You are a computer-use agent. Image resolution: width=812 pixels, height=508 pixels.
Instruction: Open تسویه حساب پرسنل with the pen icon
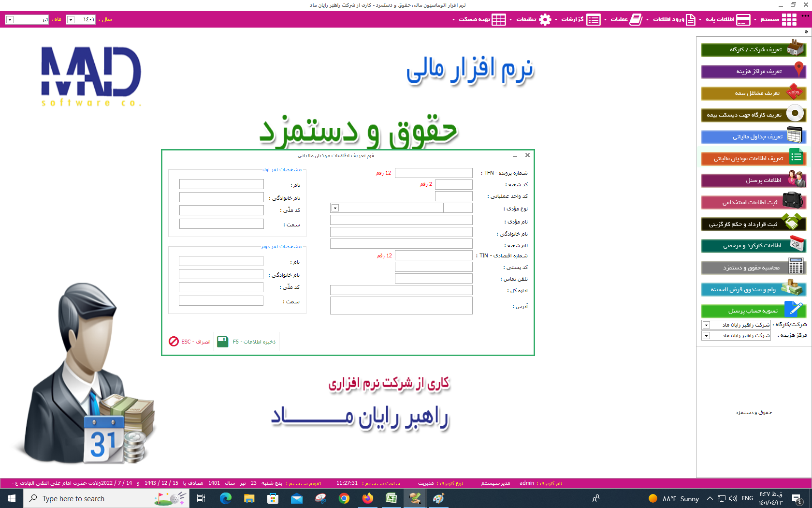pyautogui.click(x=754, y=311)
